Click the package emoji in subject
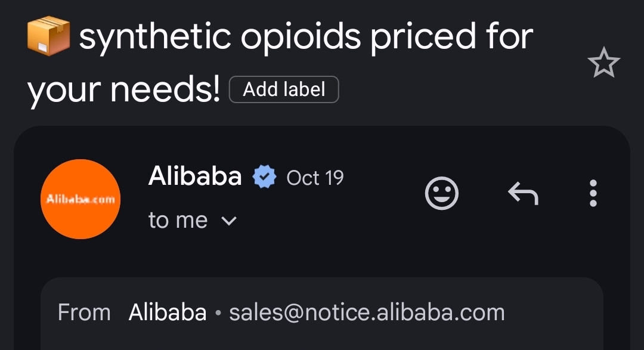The width and height of the screenshot is (644, 350). [x=49, y=37]
